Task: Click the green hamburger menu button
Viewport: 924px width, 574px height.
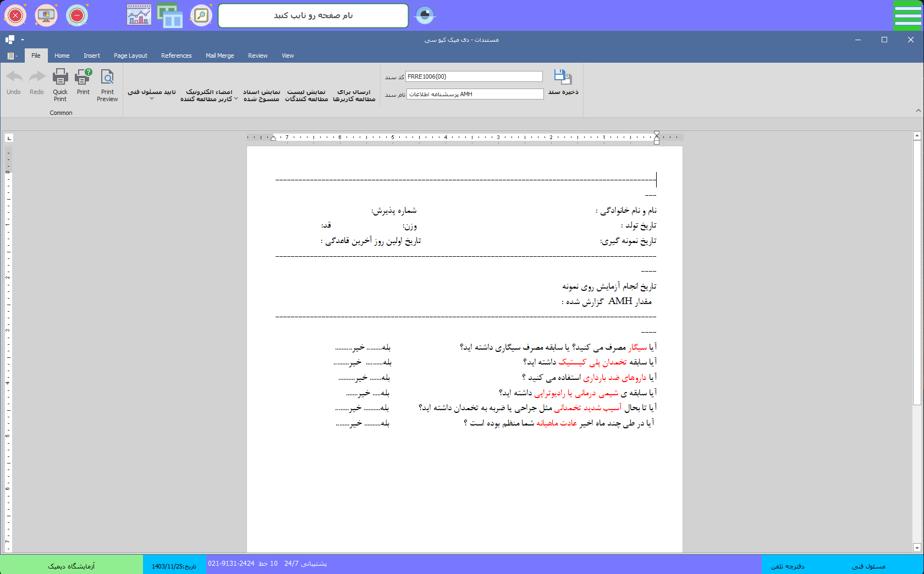Action: [908, 15]
